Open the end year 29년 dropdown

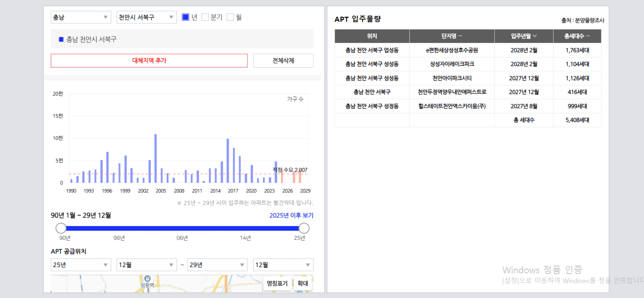[217, 265]
